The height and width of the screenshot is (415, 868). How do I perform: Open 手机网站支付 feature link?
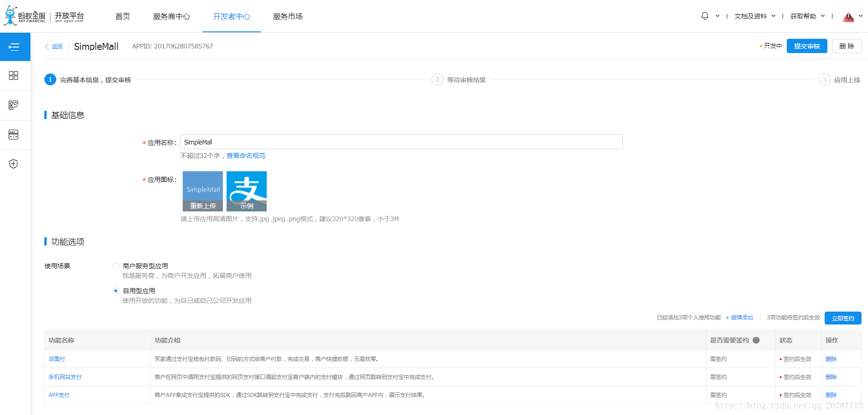point(65,377)
